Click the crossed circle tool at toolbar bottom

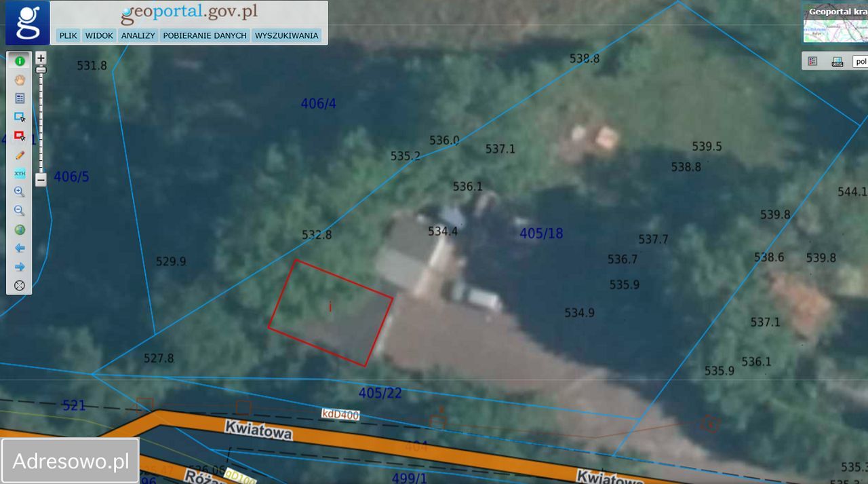point(20,285)
